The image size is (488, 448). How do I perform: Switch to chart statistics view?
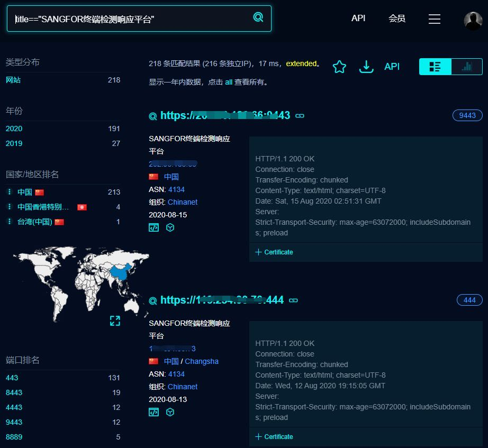[466, 67]
